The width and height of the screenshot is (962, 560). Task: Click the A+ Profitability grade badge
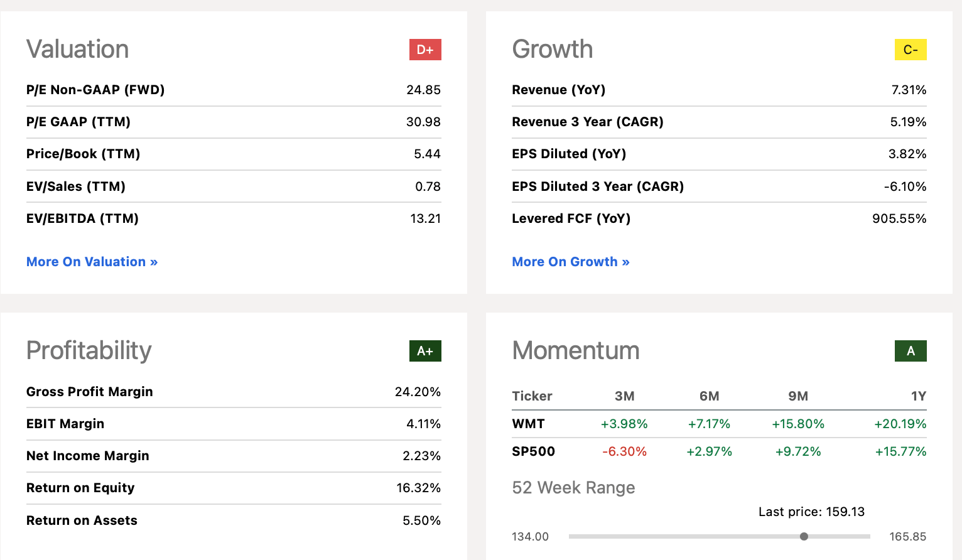pyautogui.click(x=425, y=351)
